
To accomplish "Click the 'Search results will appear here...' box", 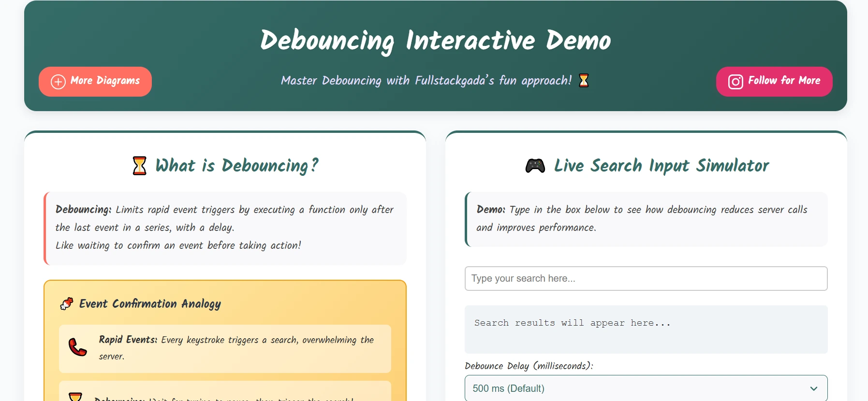I will coord(646,329).
